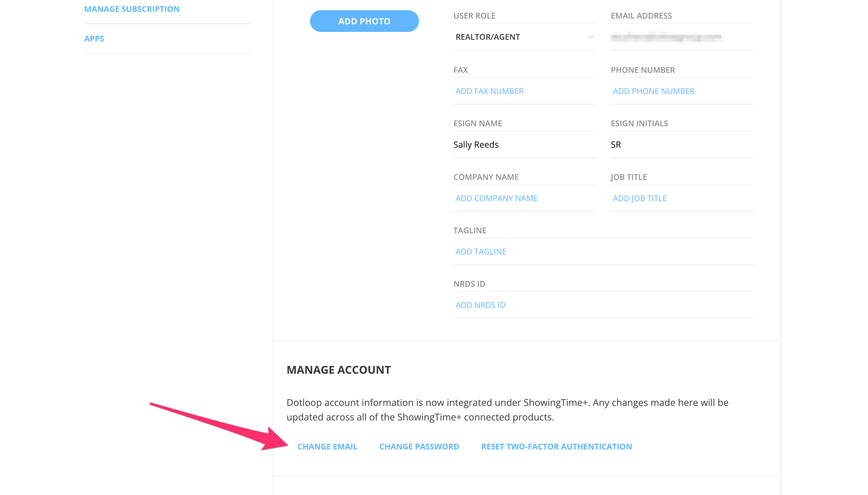Click ADD JOB TITLE
The width and height of the screenshot is (868, 495).
coord(640,198)
